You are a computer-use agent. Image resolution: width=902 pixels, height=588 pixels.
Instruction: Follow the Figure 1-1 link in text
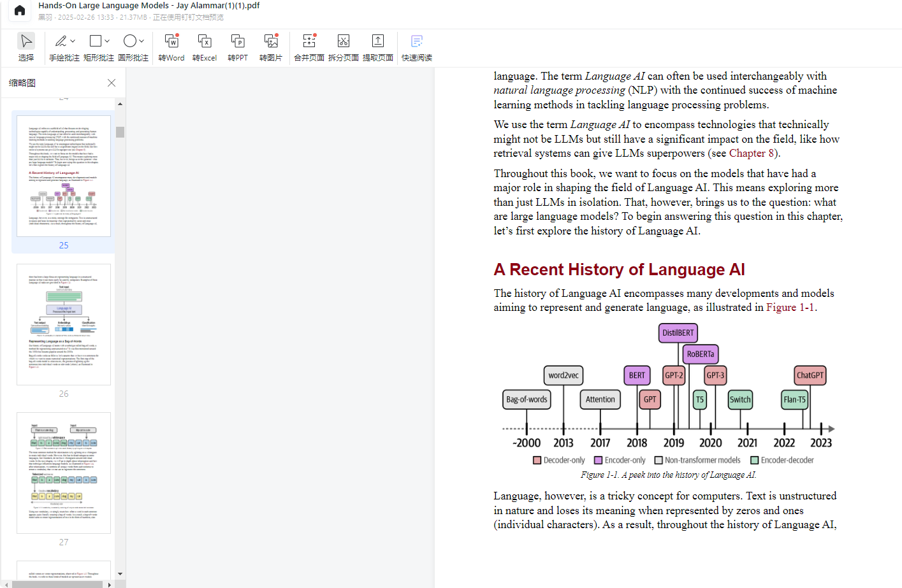pyautogui.click(x=790, y=308)
